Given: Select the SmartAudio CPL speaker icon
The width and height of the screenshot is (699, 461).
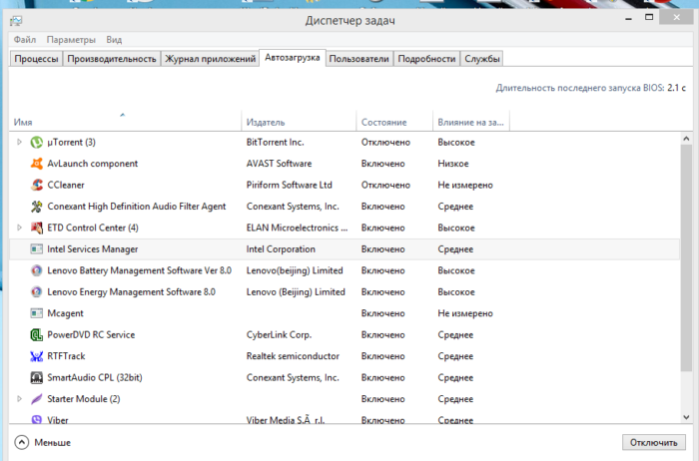Looking at the screenshot, I should [x=37, y=378].
